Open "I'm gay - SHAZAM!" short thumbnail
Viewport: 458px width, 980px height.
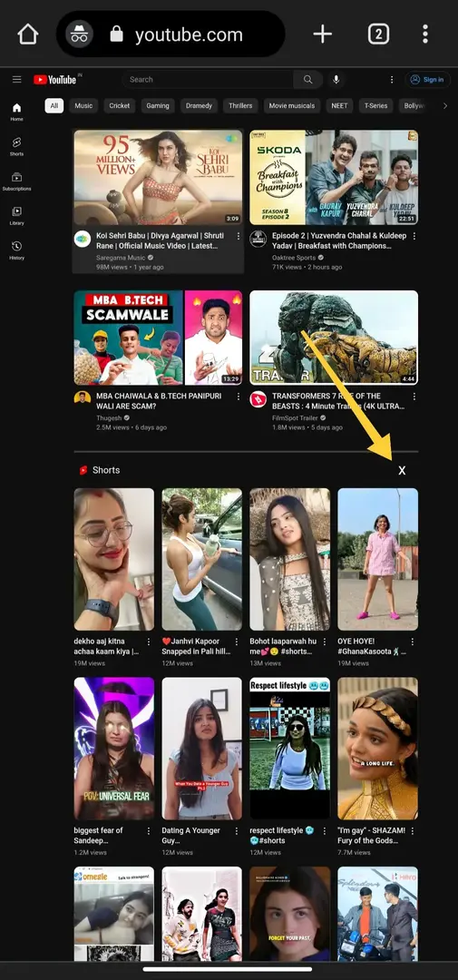[x=378, y=748]
